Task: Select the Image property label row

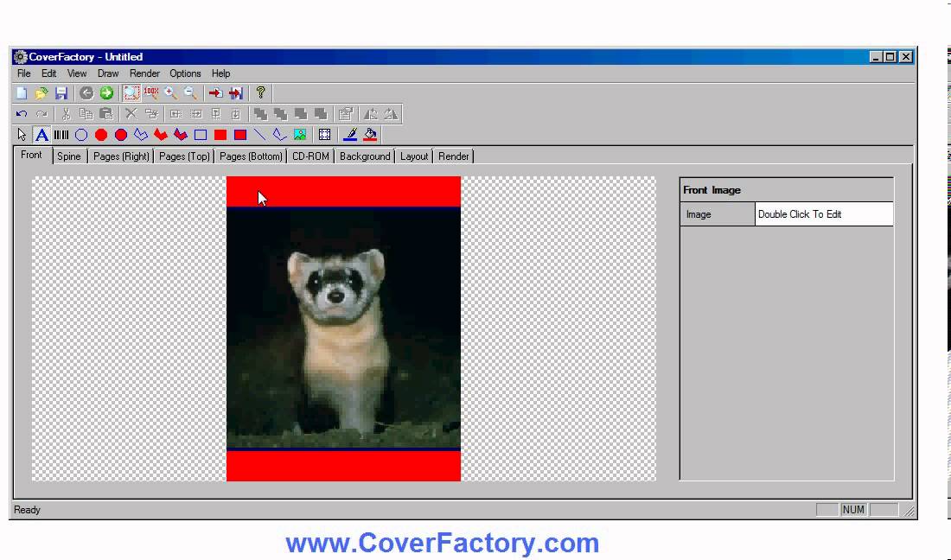Action: [x=718, y=214]
